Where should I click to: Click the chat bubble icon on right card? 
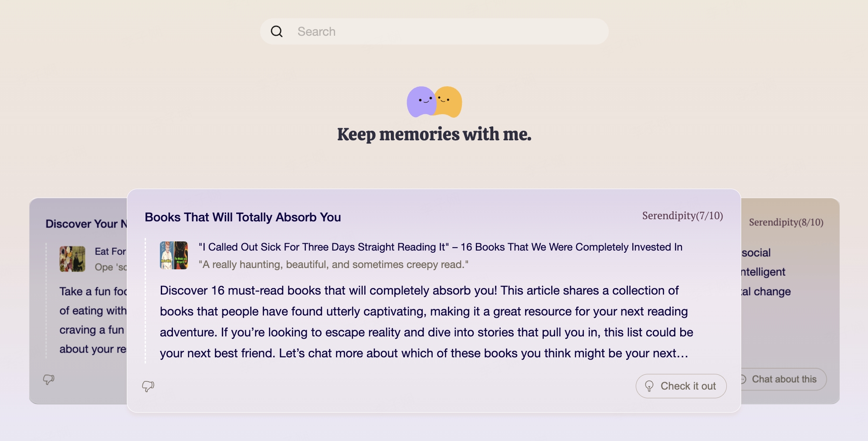pyautogui.click(x=743, y=379)
